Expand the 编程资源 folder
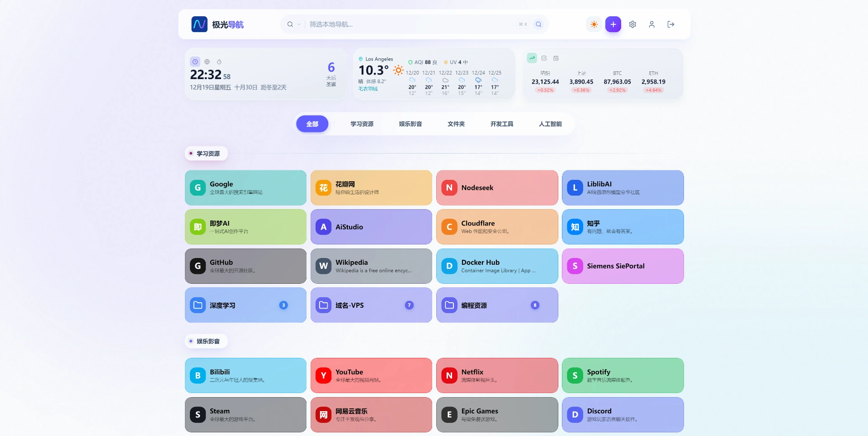The image size is (868, 436). pyautogui.click(x=497, y=305)
